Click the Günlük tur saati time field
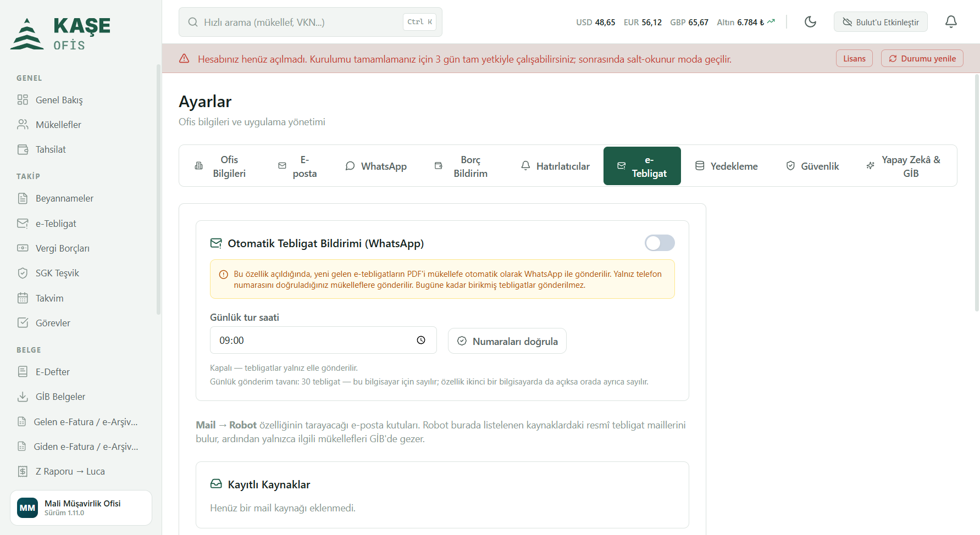980x535 pixels. 323,340
